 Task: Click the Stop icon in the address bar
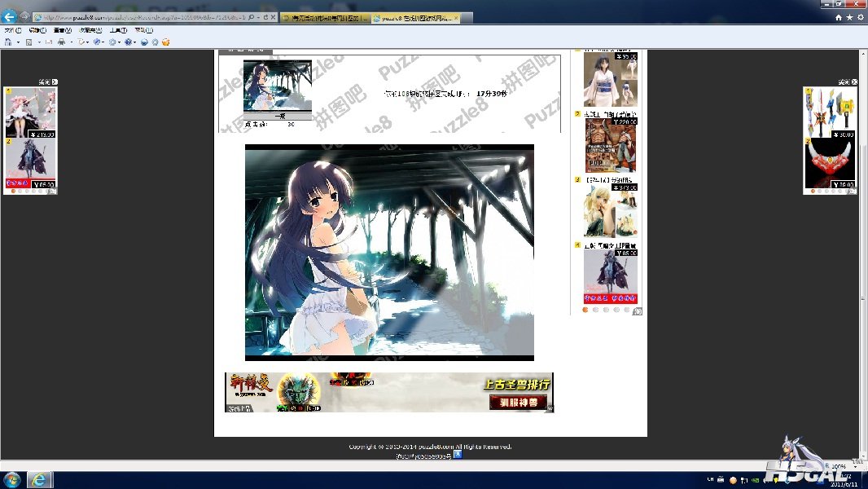(273, 17)
